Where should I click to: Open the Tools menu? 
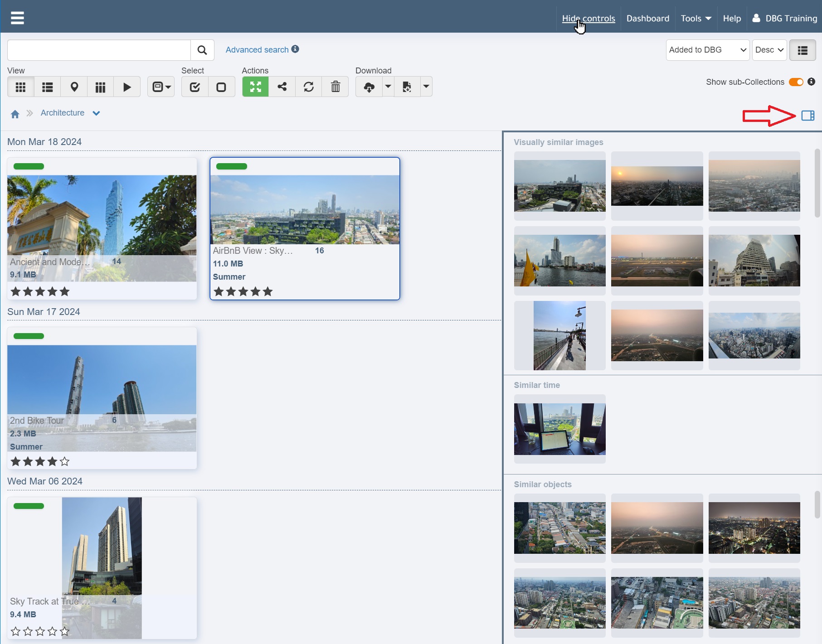[x=696, y=19]
